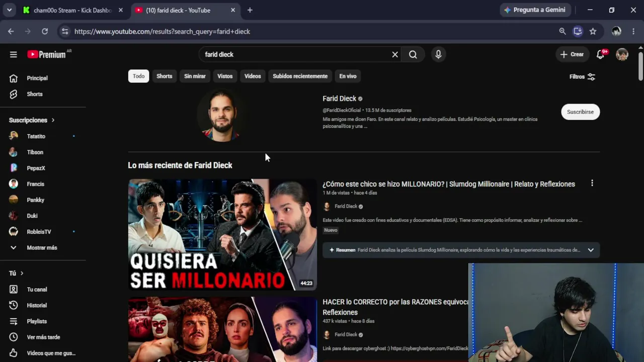Image resolution: width=644 pixels, height=362 pixels.
Task: Select the Subidos recientemente filter chip
Action: click(300, 76)
